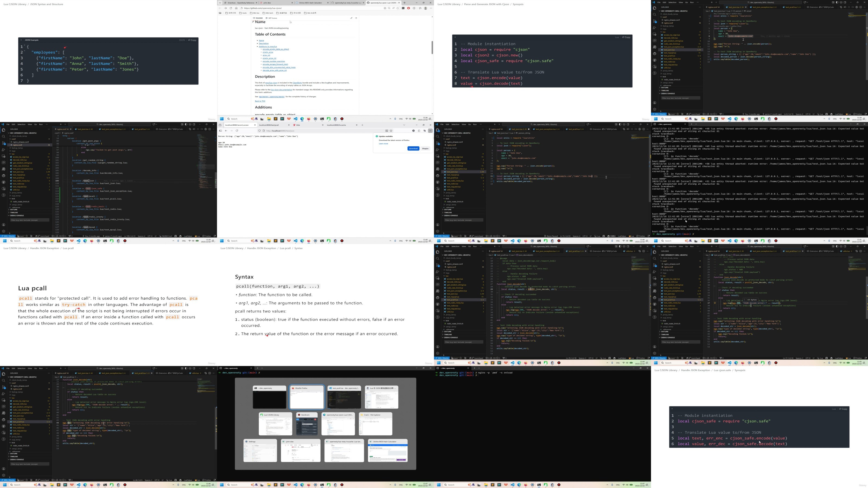Switch to Online MD5 Hash Calculator tab
This screenshot has width=868, height=488.
pyautogui.click(x=310, y=3)
